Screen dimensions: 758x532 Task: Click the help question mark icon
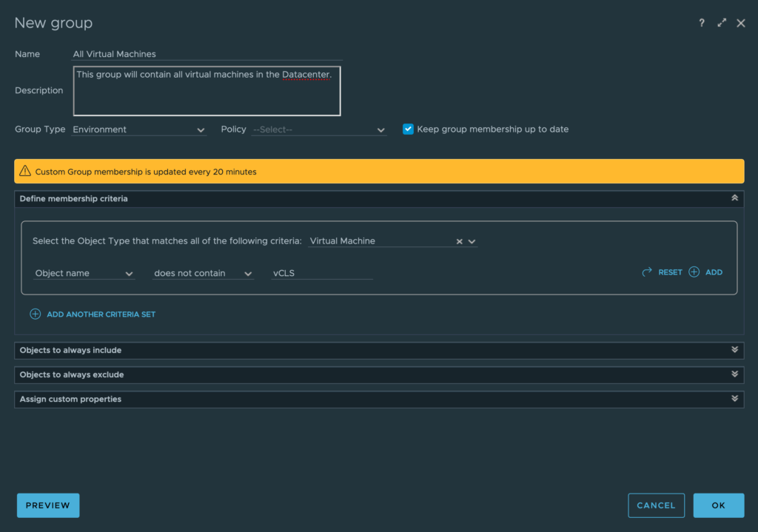(x=702, y=23)
